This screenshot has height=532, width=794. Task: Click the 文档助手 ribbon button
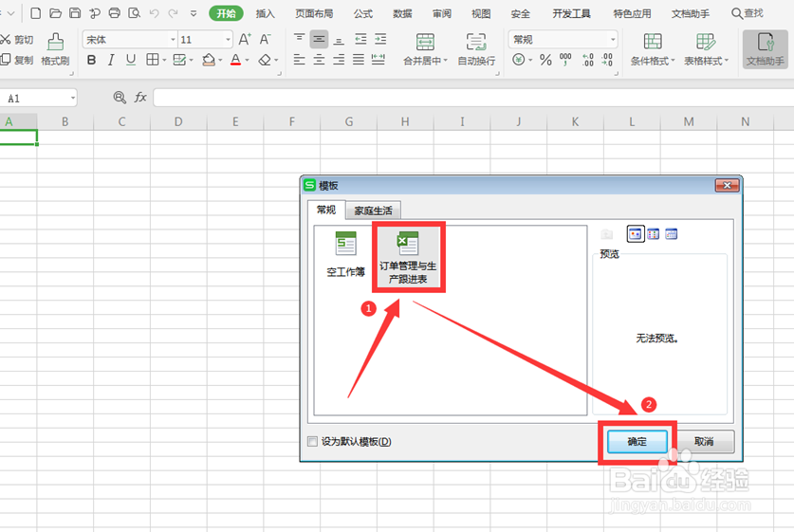(x=766, y=49)
